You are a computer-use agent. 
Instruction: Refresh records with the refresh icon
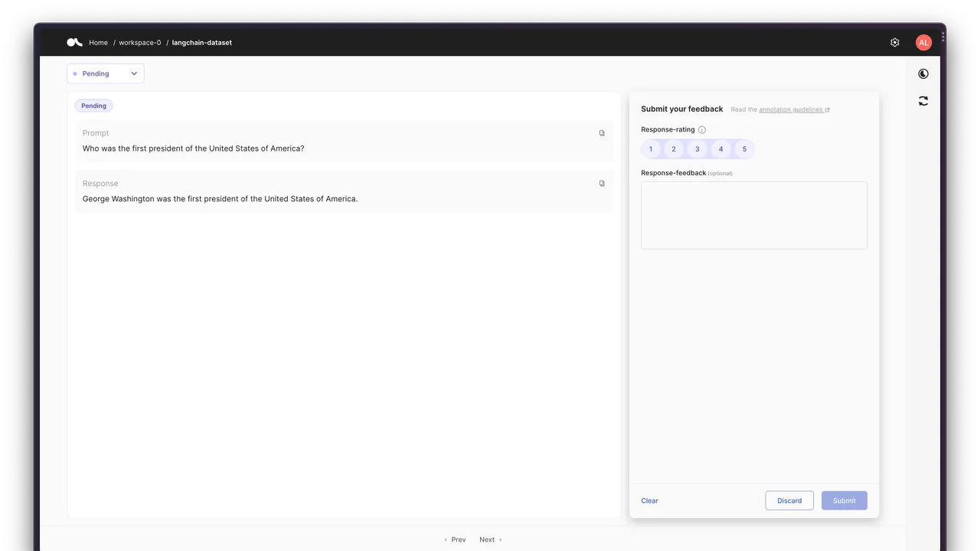(x=923, y=101)
